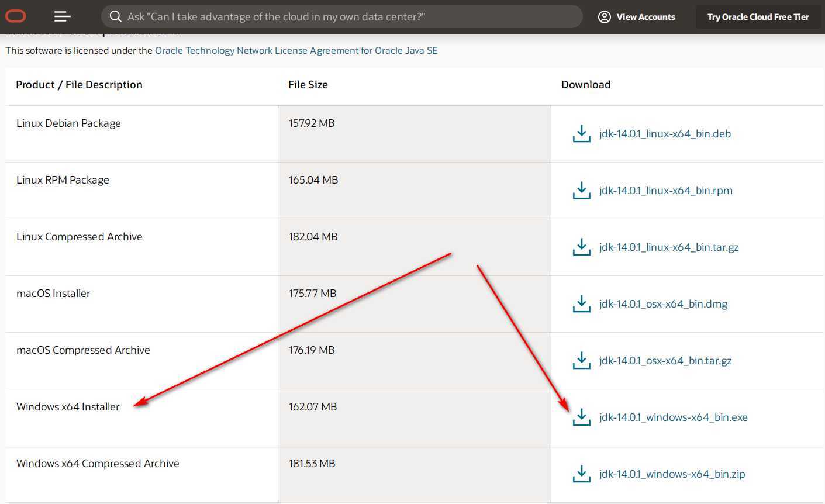Click download icon for osx-x64_bin.tar.gz
Screen dimensions: 825x504
pos(581,361)
